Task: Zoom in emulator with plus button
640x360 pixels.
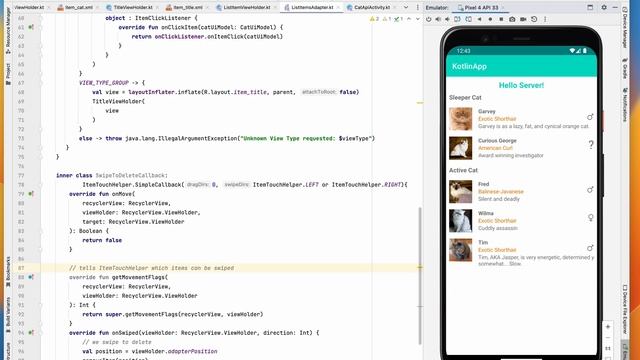Action: (608, 327)
